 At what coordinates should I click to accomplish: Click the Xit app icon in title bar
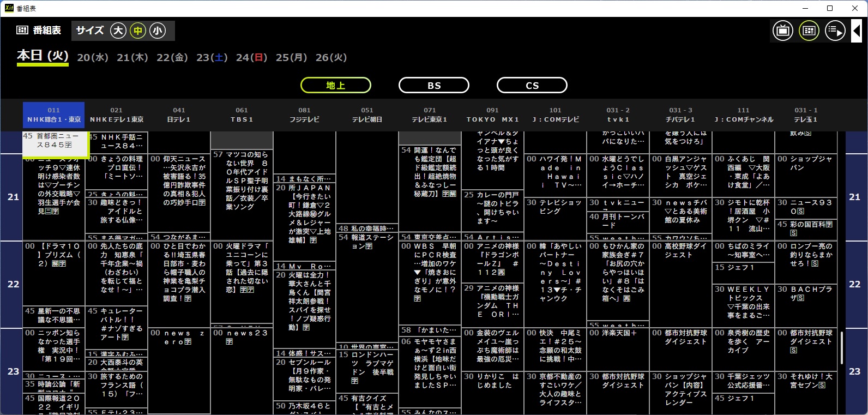[9, 8]
